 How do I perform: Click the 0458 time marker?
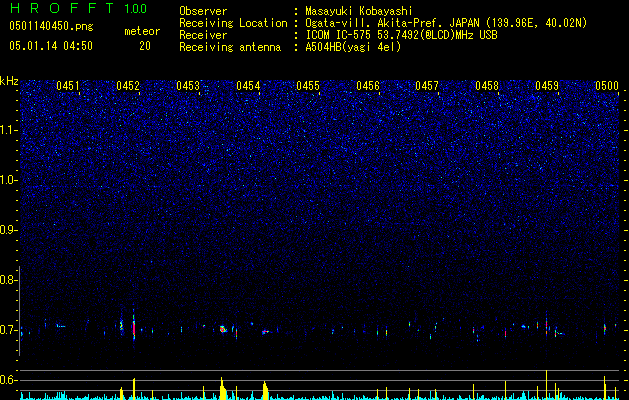click(x=487, y=86)
